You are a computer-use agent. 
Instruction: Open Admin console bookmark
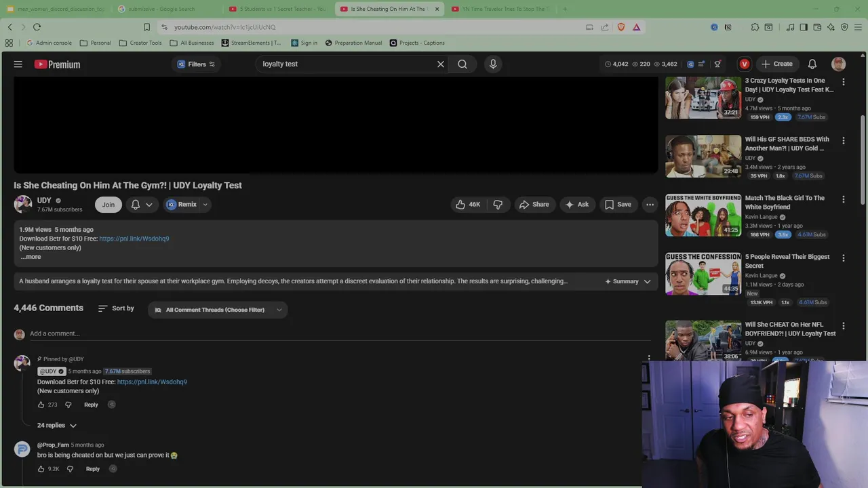point(49,43)
